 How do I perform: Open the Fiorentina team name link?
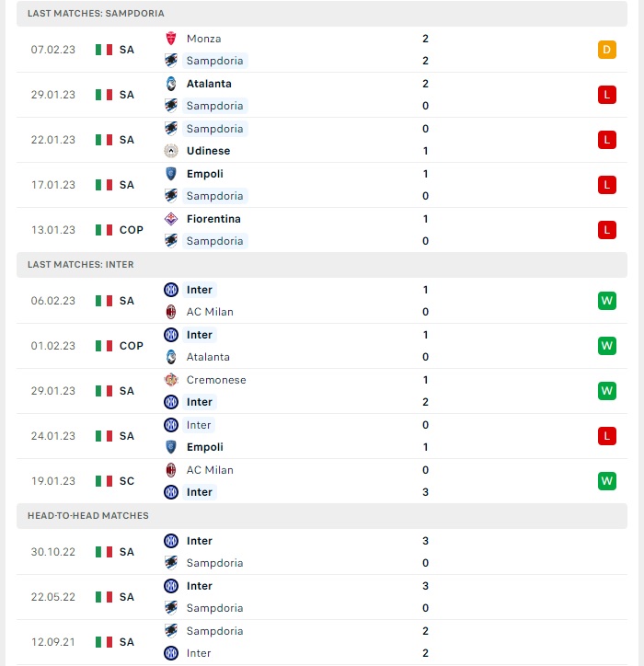click(x=213, y=219)
